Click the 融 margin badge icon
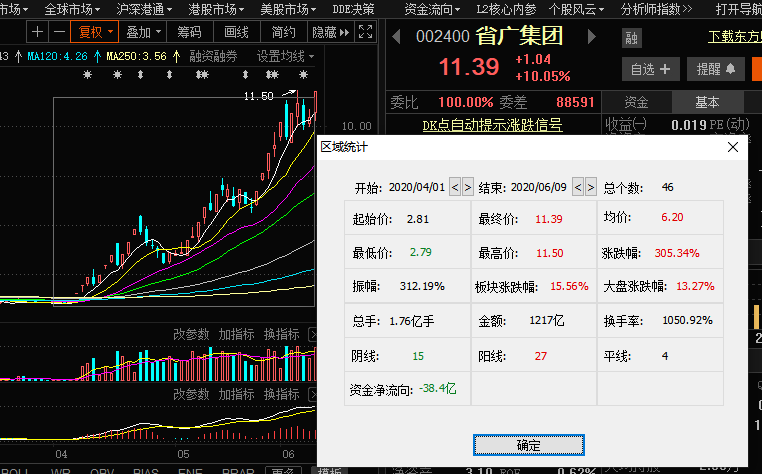This screenshot has height=474, width=762. [632, 38]
